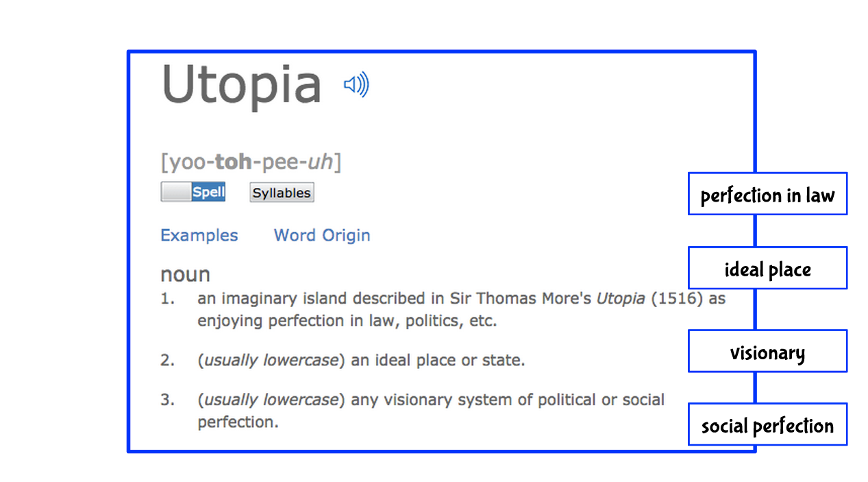
Task: Click 'usually lowercase' note in third definition
Action: click(x=272, y=400)
